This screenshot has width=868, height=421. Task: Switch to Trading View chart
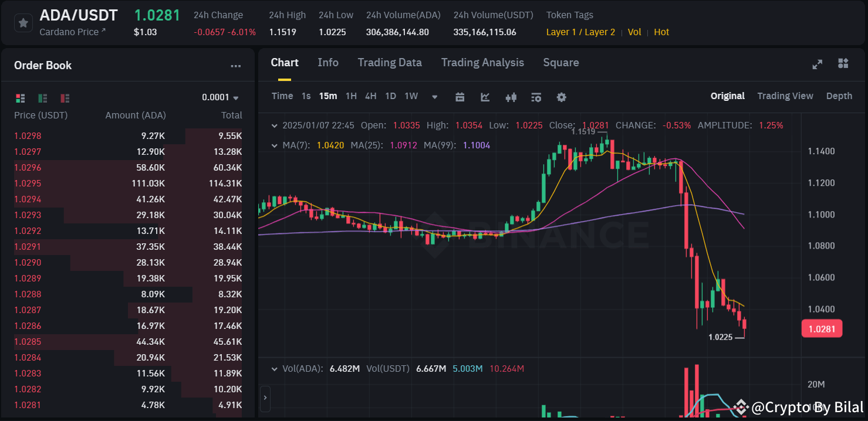(x=785, y=96)
